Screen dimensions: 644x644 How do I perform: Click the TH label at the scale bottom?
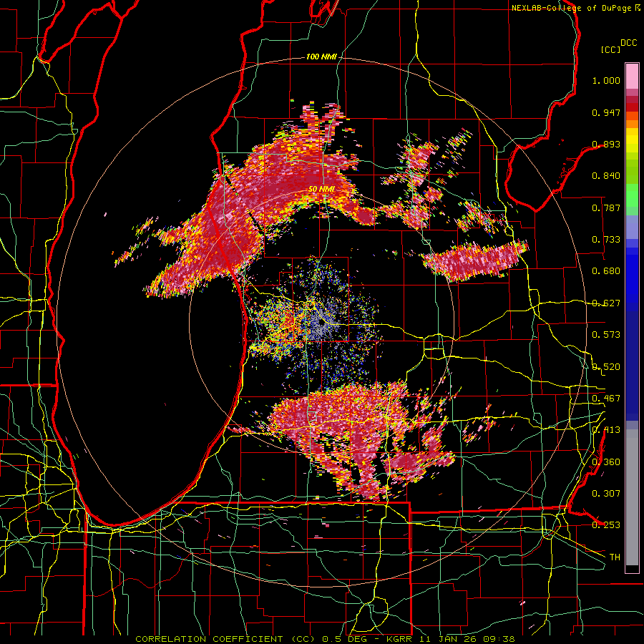(x=615, y=557)
